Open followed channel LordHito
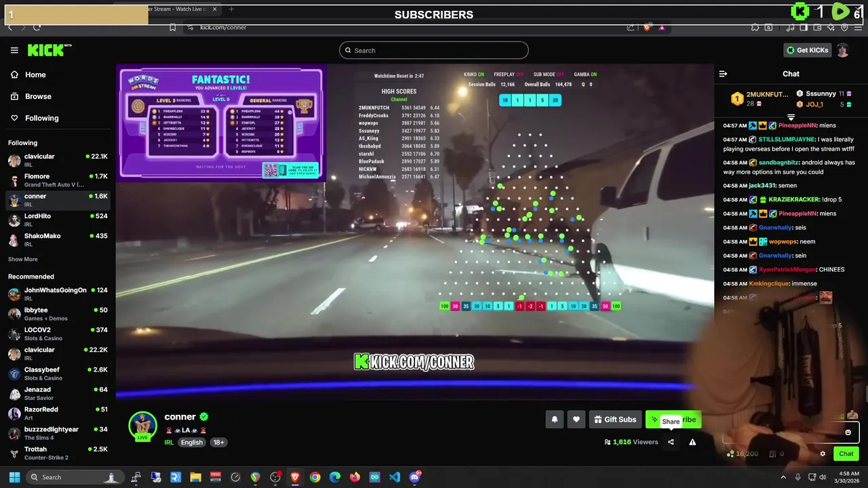 click(x=58, y=220)
